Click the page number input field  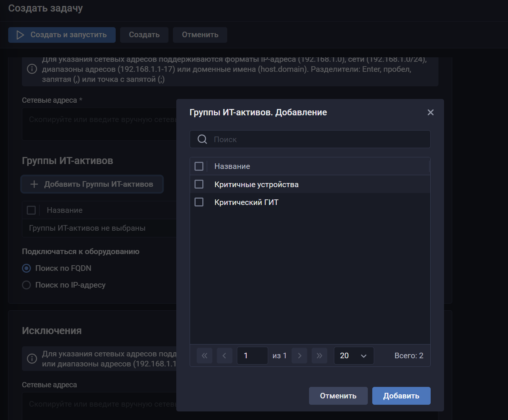(x=252, y=356)
